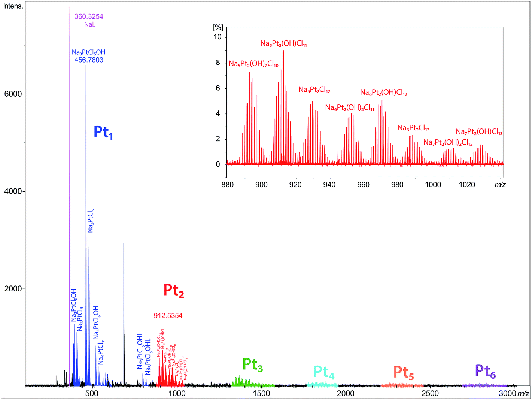
Task: Select the 1500 tick on main x-axis
Action: [261, 393]
